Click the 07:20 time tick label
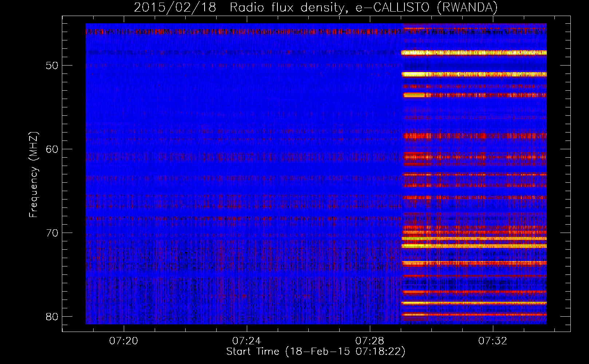 124,341
